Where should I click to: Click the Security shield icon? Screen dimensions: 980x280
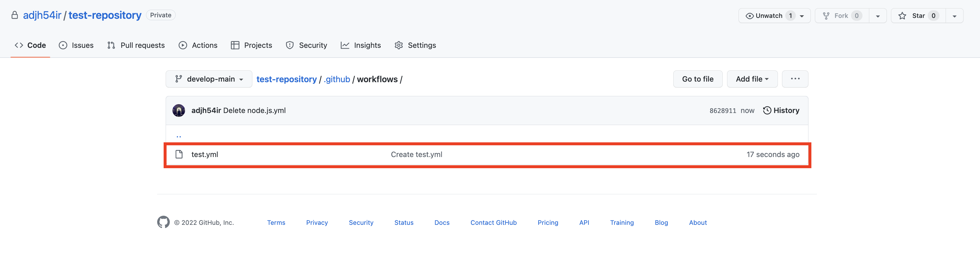point(290,45)
